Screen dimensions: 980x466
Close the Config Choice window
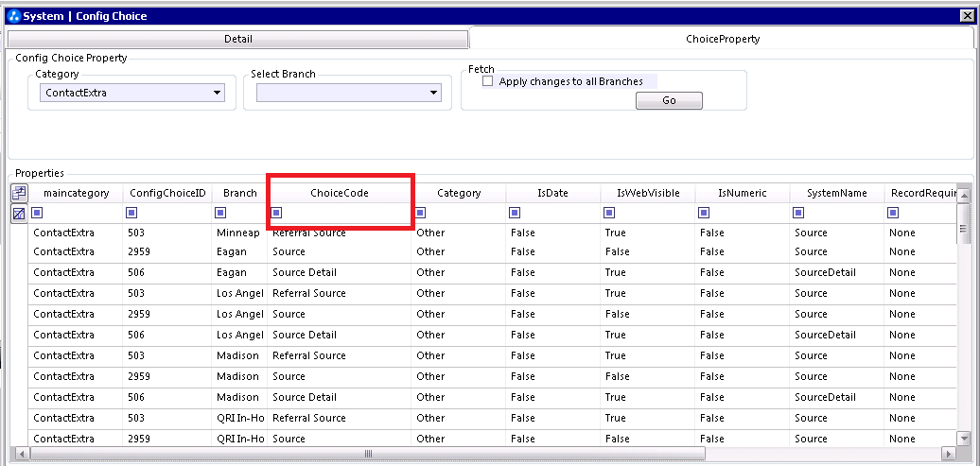tap(966, 16)
